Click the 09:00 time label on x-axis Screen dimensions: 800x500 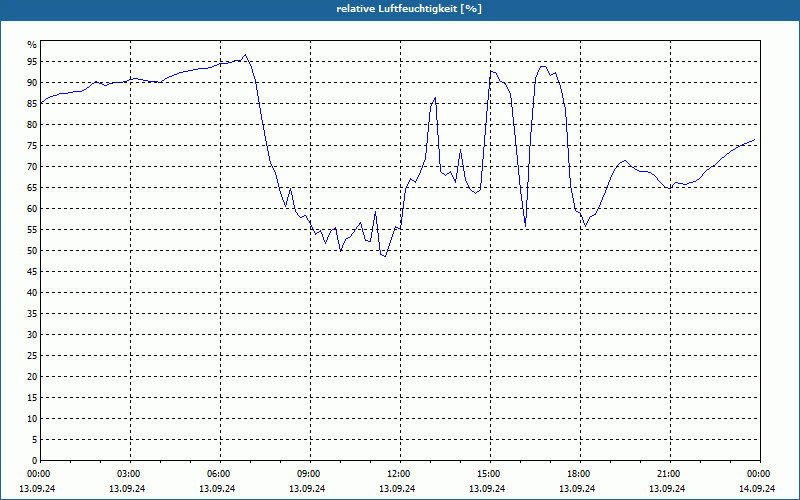pos(310,474)
